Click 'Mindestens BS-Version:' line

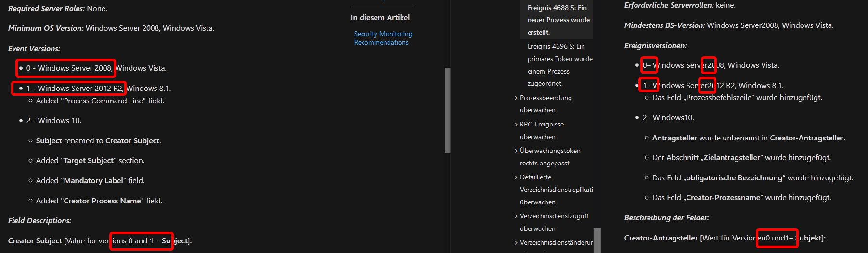point(729,25)
